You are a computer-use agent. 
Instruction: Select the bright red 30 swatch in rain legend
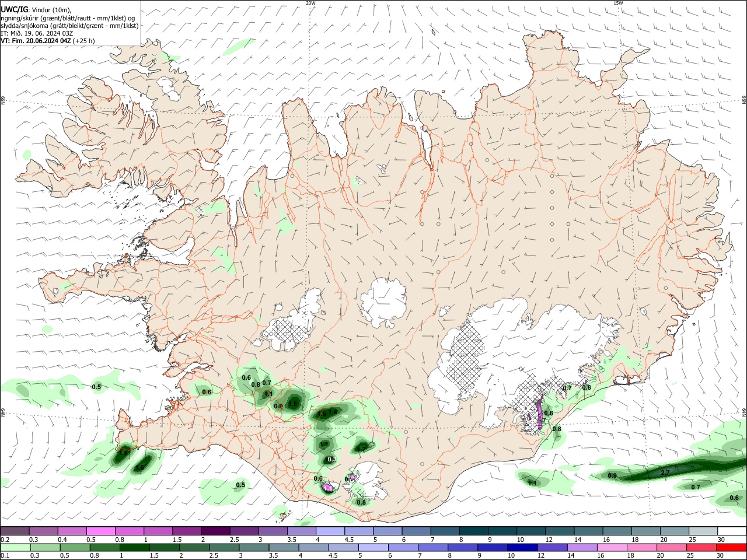731,547
